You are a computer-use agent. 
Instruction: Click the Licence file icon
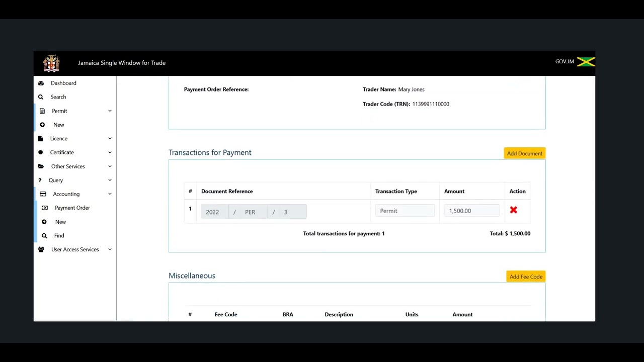point(41,139)
